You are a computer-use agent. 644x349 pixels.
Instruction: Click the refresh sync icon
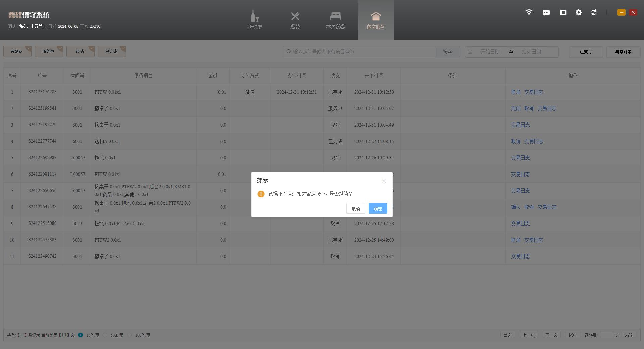[594, 12]
